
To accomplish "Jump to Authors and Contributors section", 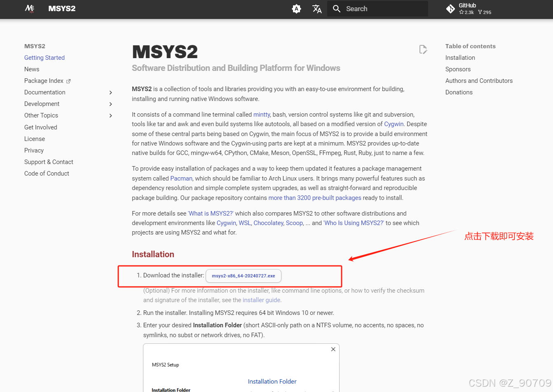I will tap(479, 81).
